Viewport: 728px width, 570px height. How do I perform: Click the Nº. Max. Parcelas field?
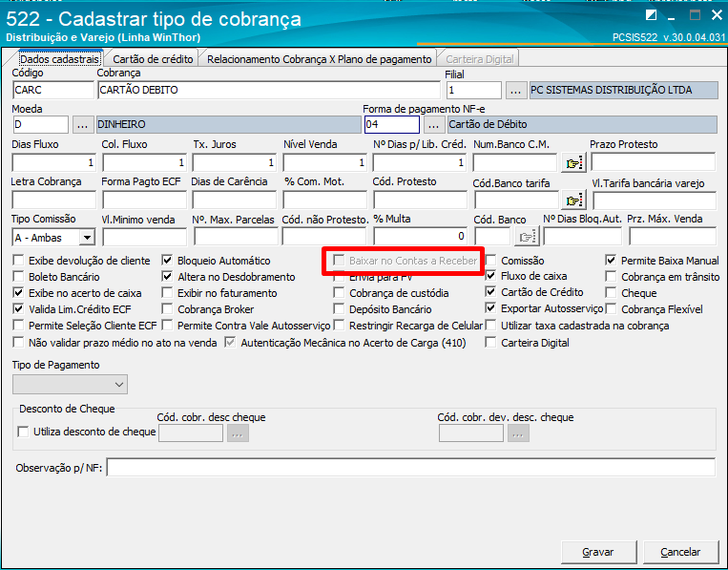(236, 237)
